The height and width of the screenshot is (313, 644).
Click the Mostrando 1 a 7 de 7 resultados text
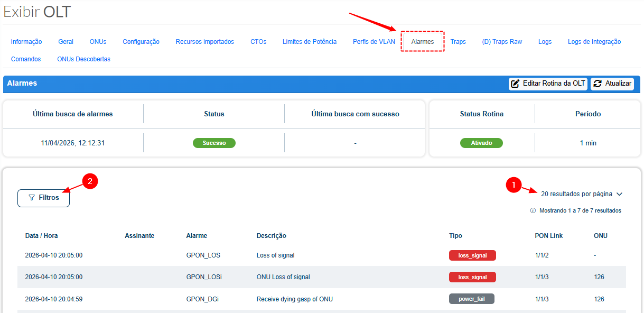[580, 210]
